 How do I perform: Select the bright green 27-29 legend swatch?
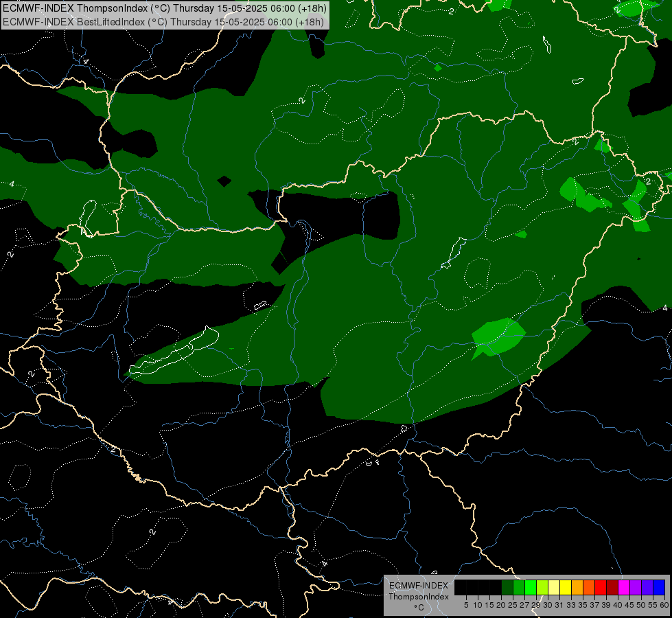click(x=531, y=587)
